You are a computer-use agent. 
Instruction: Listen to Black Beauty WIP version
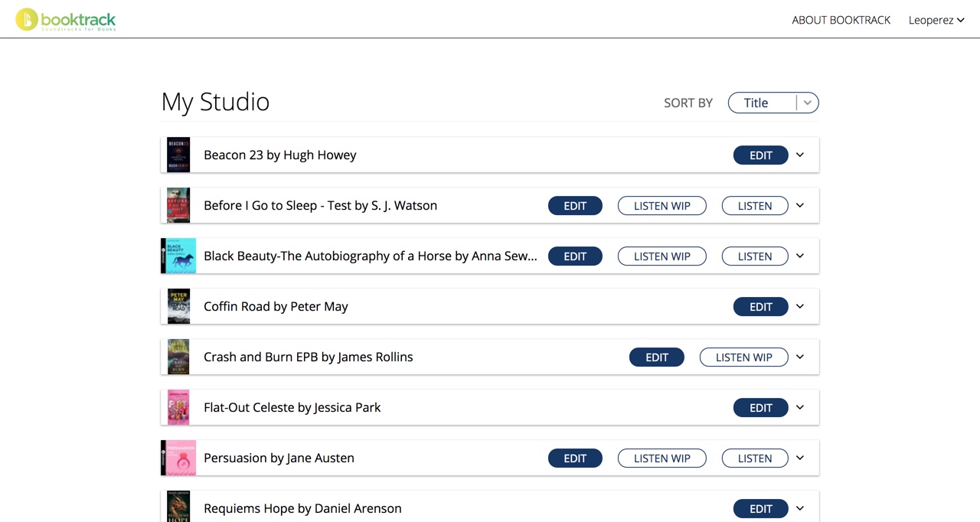[661, 256]
